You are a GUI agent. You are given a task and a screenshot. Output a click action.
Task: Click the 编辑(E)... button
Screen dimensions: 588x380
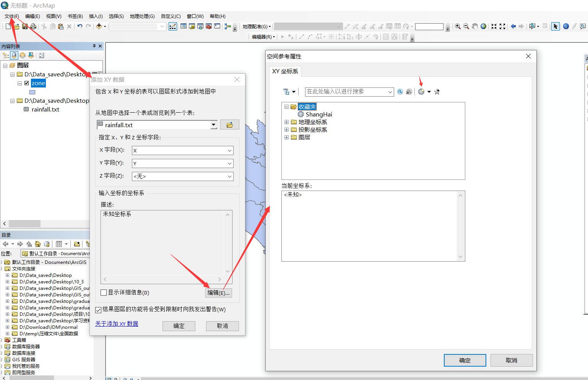218,293
